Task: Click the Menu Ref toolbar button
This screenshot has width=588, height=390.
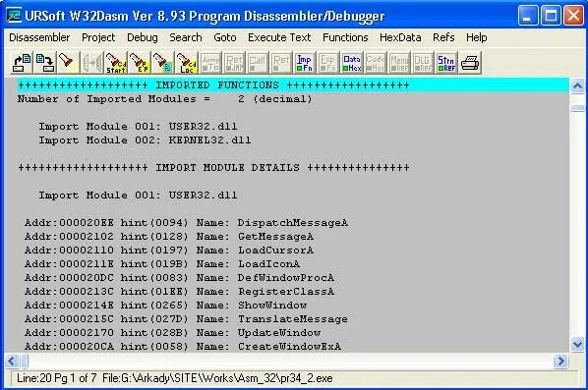Action: [x=399, y=63]
